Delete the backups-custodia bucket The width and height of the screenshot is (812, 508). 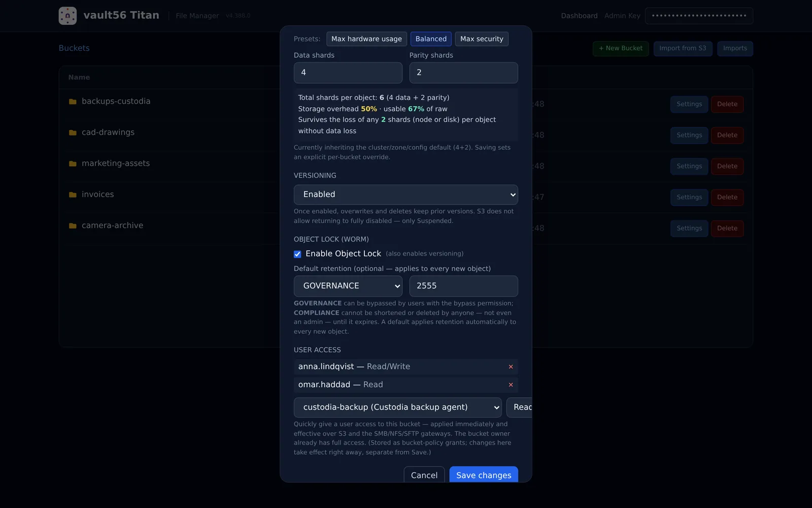click(727, 104)
